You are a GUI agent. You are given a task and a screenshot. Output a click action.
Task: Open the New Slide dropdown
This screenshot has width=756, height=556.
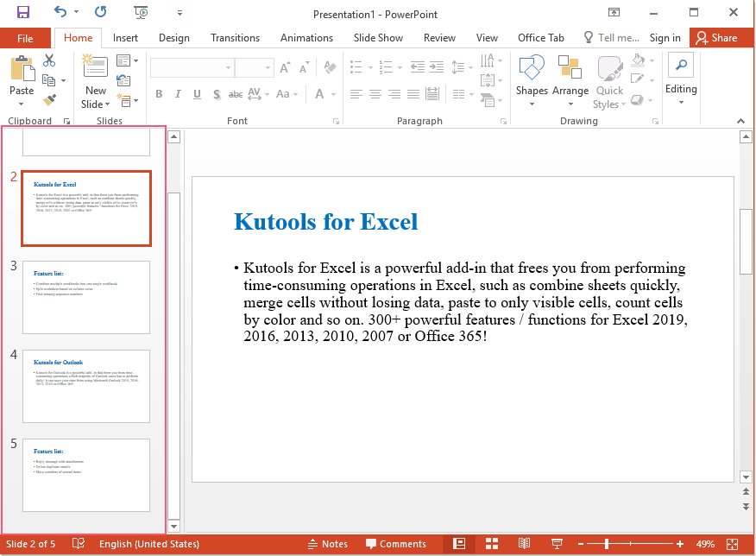click(x=95, y=104)
